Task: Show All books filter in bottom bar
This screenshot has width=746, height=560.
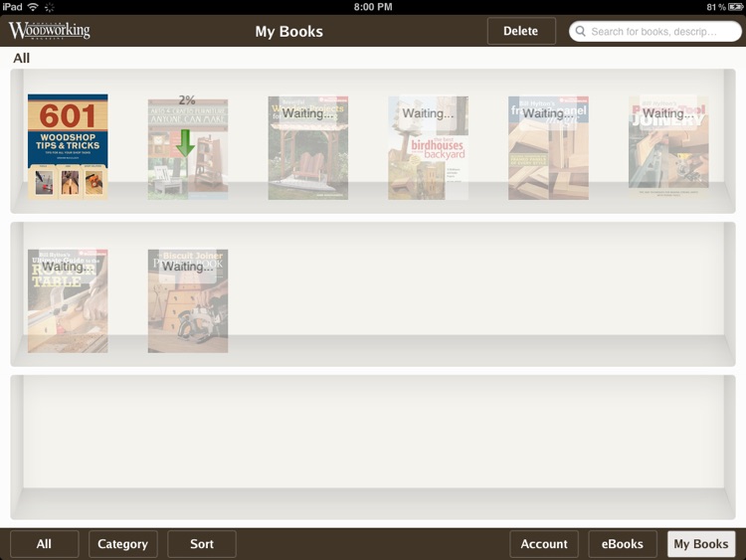Action: click(x=44, y=544)
